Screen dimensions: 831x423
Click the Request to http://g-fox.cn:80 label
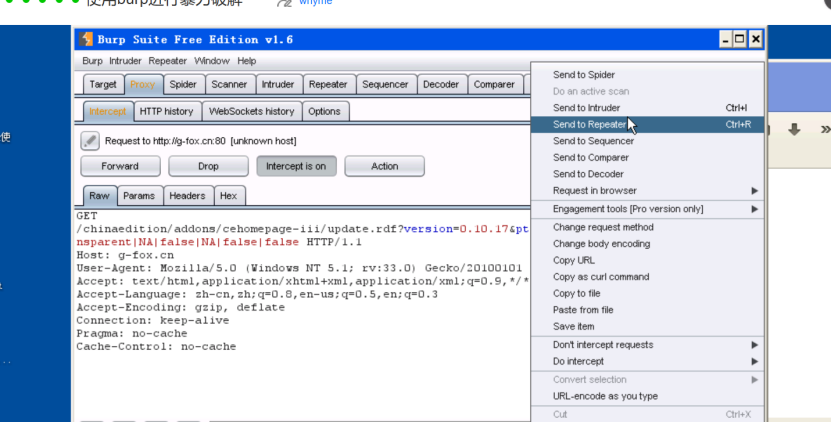(201, 141)
